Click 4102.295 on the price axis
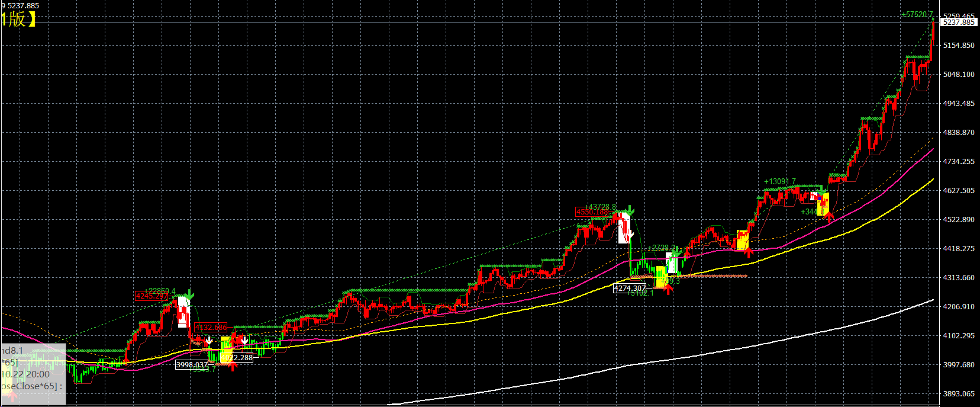 tap(959, 335)
